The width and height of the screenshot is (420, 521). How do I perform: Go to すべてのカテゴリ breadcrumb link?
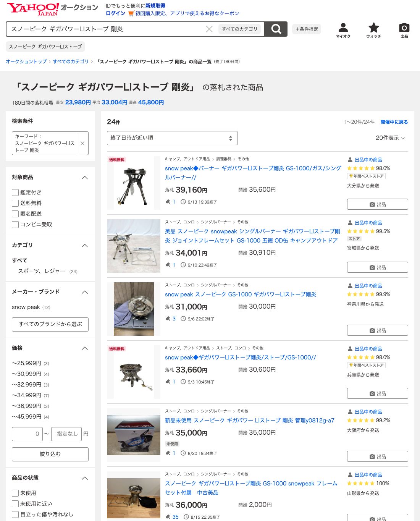tap(71, 61)
